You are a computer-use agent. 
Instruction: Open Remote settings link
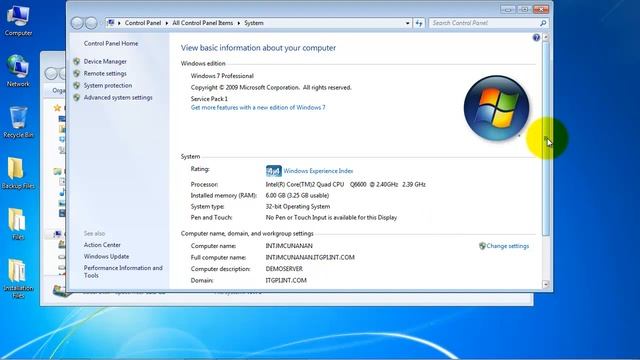coord(105,73)
